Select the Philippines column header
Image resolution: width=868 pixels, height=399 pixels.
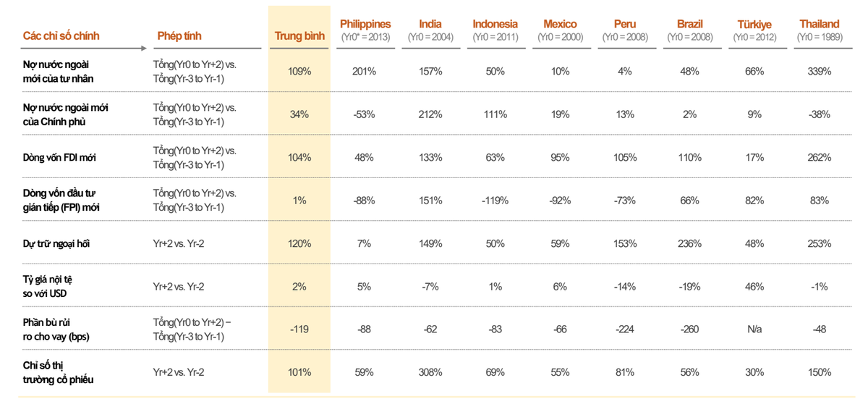point(365,25)
